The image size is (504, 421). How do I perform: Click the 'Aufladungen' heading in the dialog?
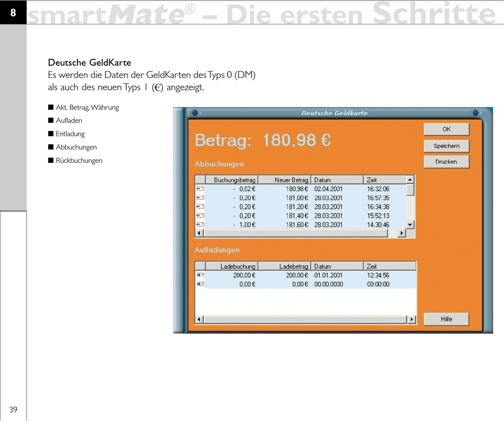[217, 250]
